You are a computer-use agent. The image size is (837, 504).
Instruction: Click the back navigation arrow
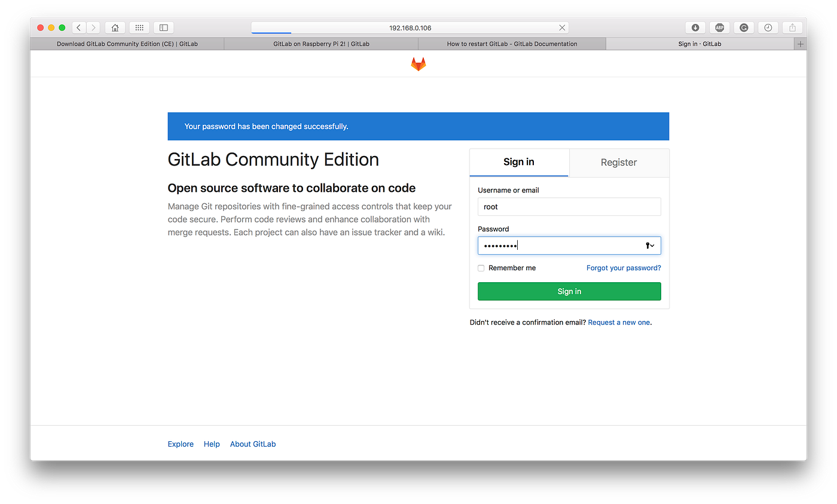[78, 28]
